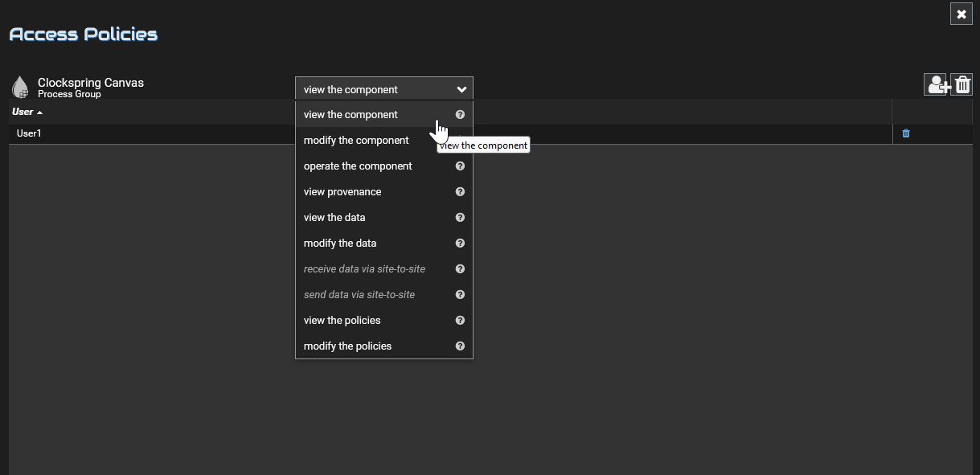Click the Clockspring Canvas process group icon
Image resolution: width=980 pixels, height=475 pixels.
point(20,86)
